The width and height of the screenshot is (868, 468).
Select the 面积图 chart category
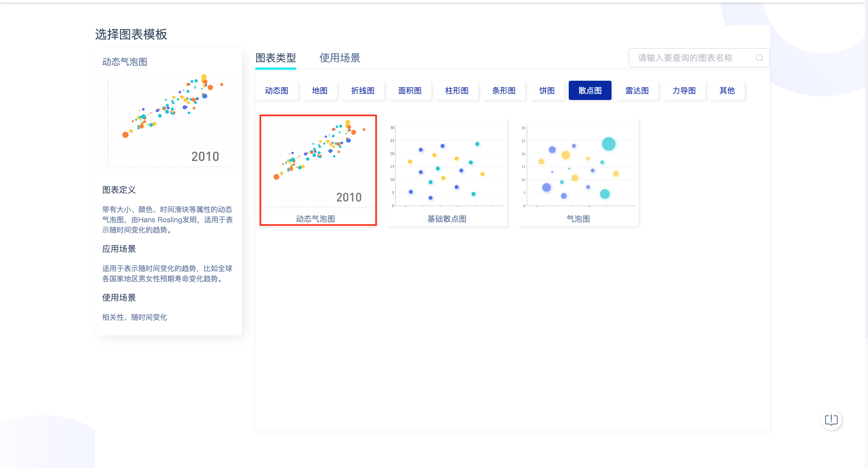[x=410, y=91]
